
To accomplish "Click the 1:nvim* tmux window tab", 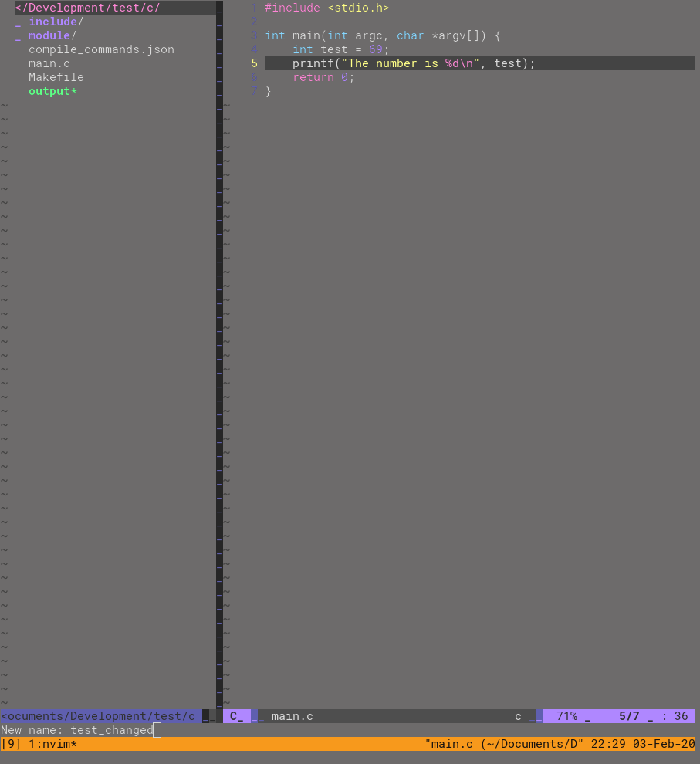I will [x=52, y=744].
